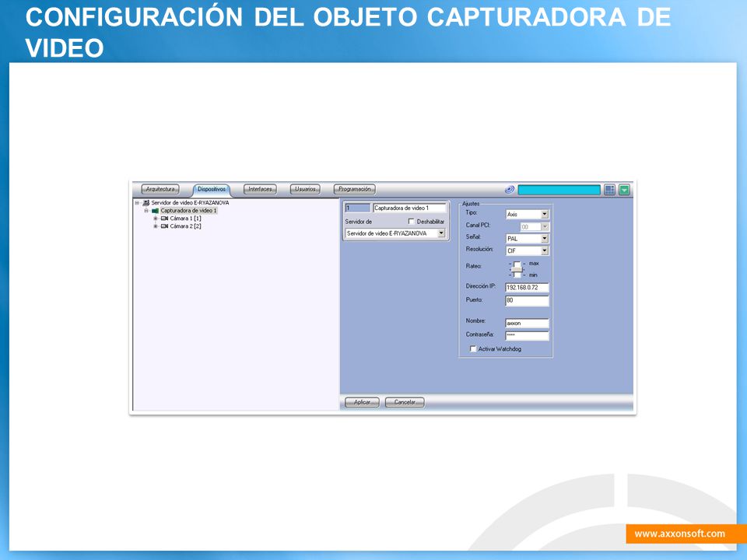Select Cámara 1 [1] in the tree

pyautogui.click(x=185, y=219)
